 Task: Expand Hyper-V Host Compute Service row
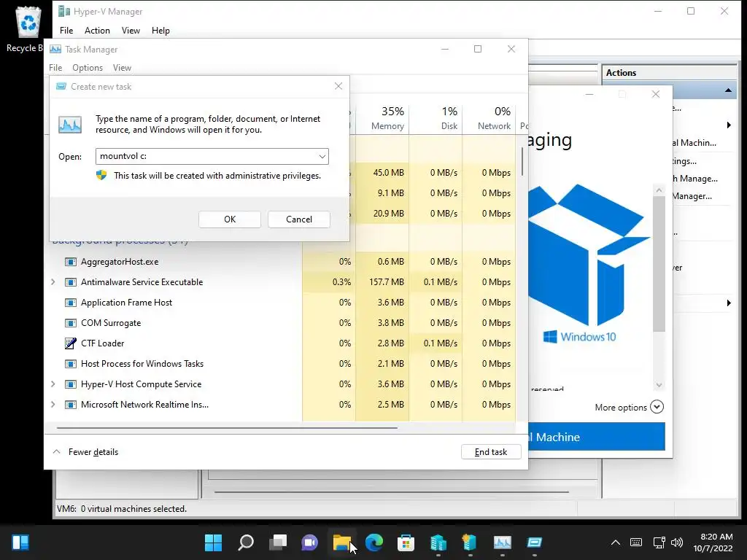point(53,384)
